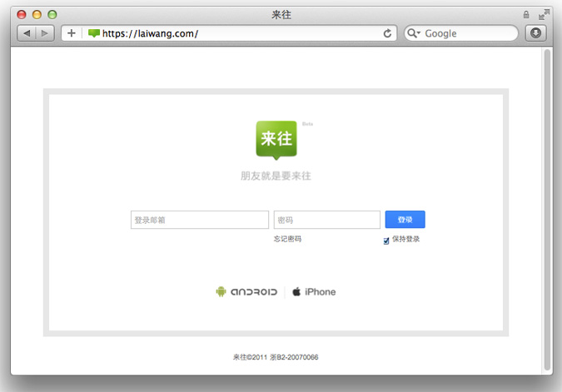Screen dimensions: 562x392
Task: Click the lock icon in title bar
Action: 526,14
